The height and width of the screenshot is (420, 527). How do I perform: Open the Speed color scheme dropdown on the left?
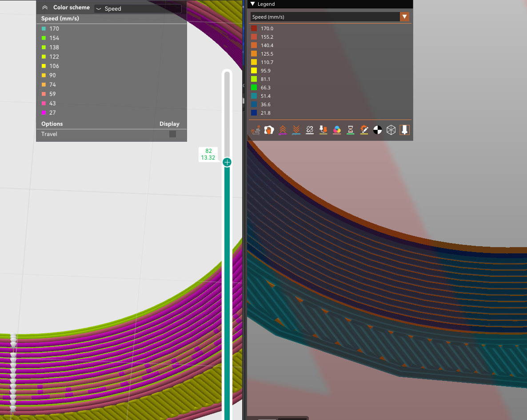(137, 8)
